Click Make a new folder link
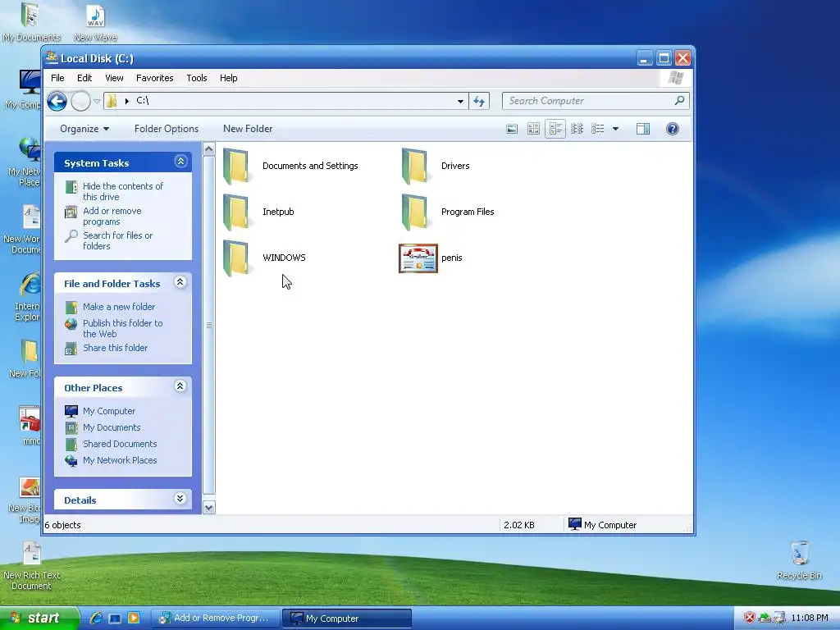The height and width of the screenshot is (630, 840). (x=119, y=307)
